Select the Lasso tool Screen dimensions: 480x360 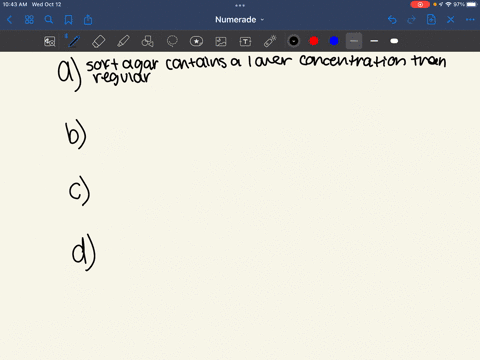[172, 41]
